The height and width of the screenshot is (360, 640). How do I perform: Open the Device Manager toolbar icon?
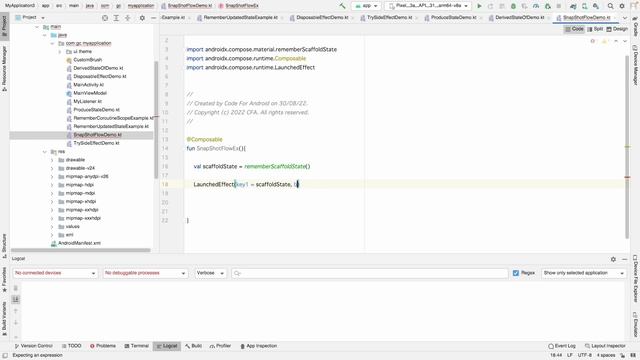(584, 6)
